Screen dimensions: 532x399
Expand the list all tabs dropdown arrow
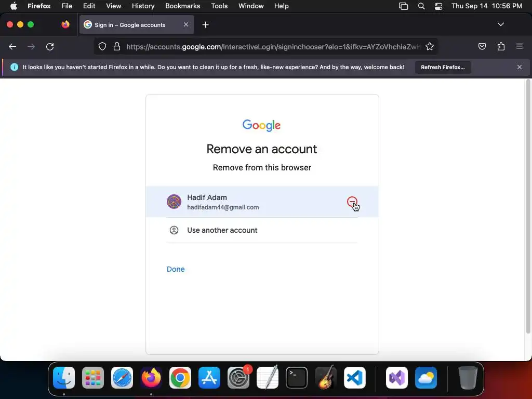click(x=500, y=24)
